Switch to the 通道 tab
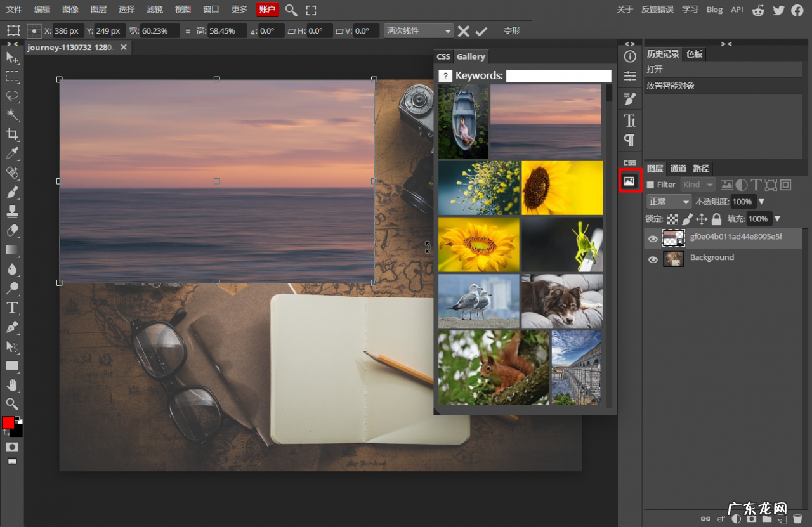The width and height of the screenshot is (812, 527). pyautogui.click(x=678, y=169)
